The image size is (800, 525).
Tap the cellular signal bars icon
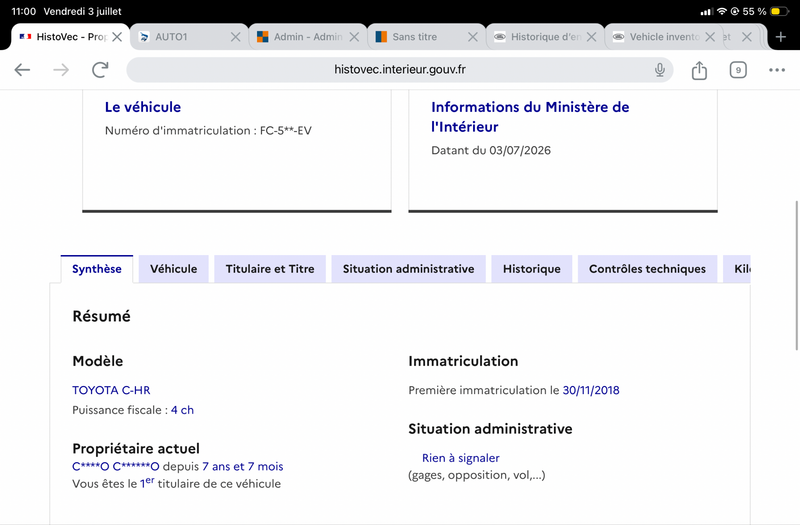click(707, 11)
